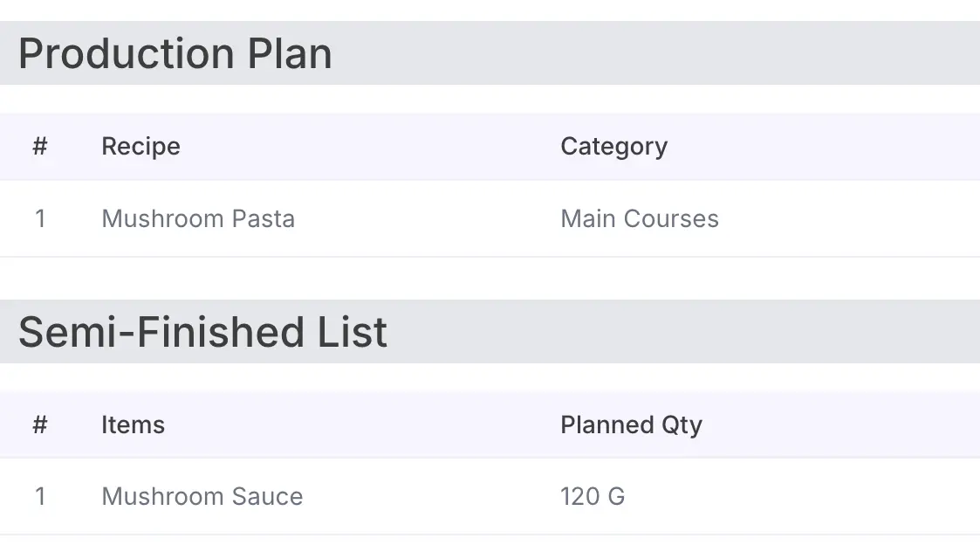The width and height of the screenshot is (980, 552).
Task: Click the Production Plan section heading
Action: 175,54
